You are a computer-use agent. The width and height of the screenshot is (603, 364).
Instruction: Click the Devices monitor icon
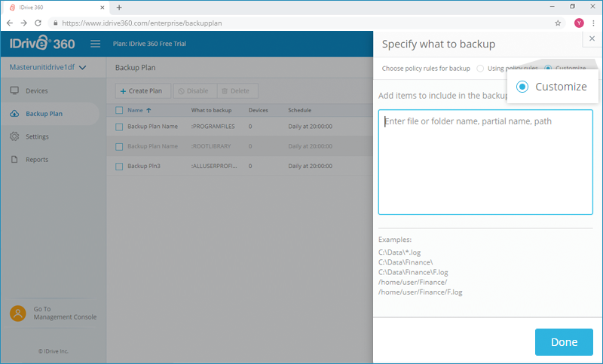(14, 90)
